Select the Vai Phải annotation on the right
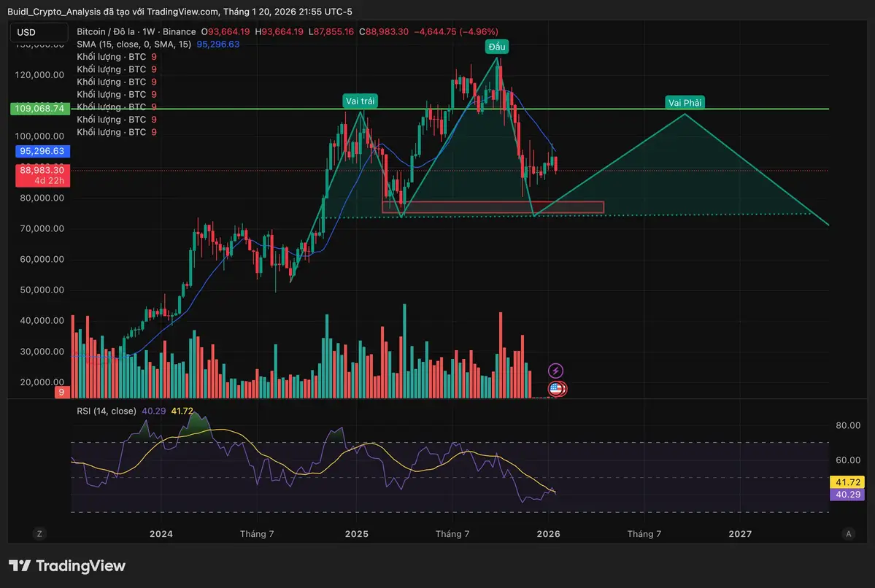This screenshot has width=875, height=588. pyautogui.click(x=685, y=102)
